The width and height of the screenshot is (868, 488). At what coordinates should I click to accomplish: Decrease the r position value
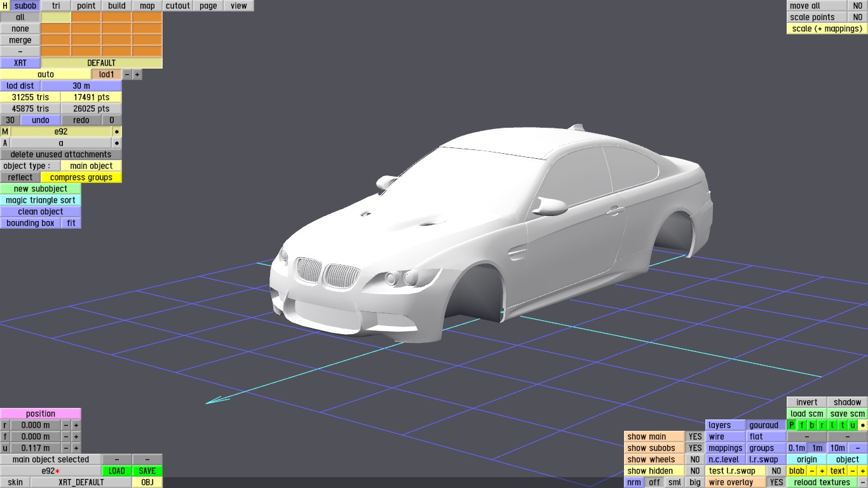tap(66, 425)
